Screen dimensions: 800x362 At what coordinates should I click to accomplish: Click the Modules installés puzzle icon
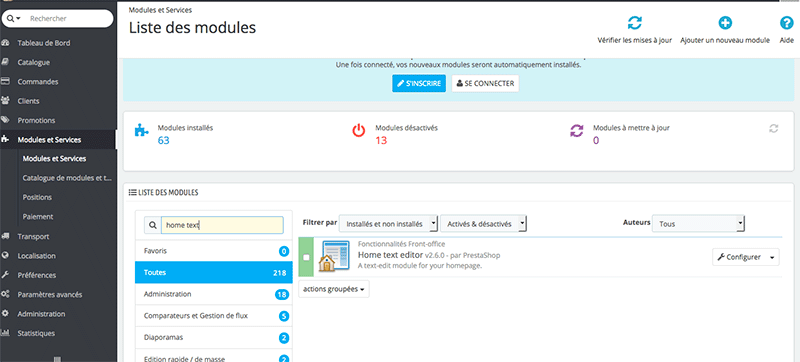[141, 130]
